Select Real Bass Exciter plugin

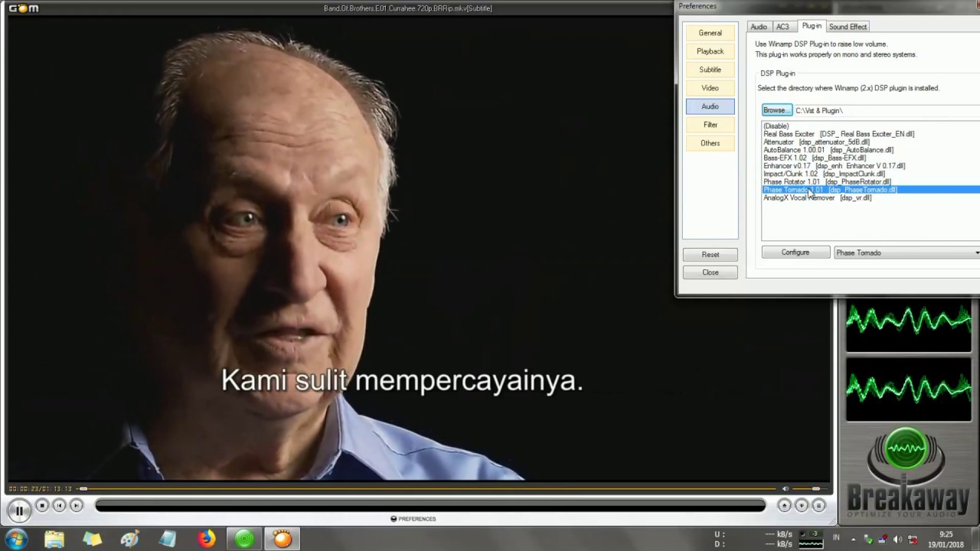tap(871, 134)
